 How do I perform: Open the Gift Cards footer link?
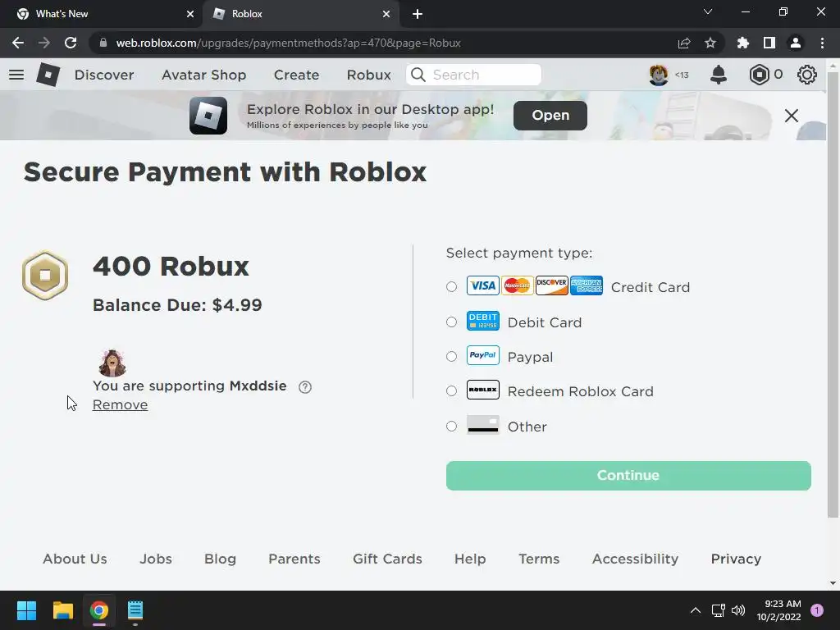pyautogui.click(x=387, y=558)
